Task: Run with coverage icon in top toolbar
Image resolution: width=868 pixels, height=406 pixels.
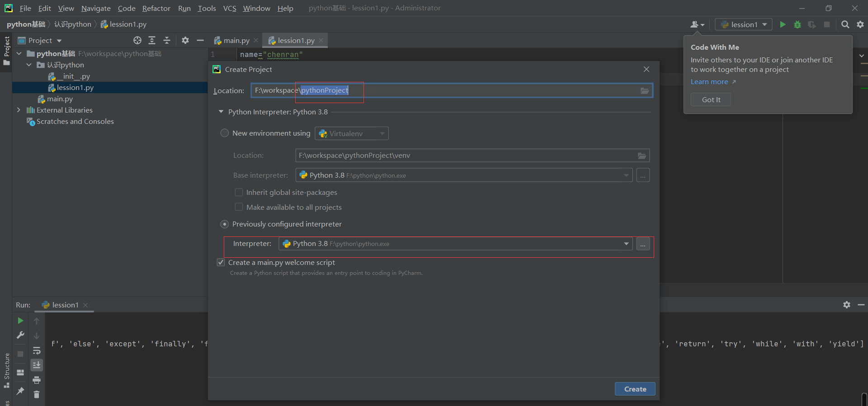Action: click(x=812, y=24)
